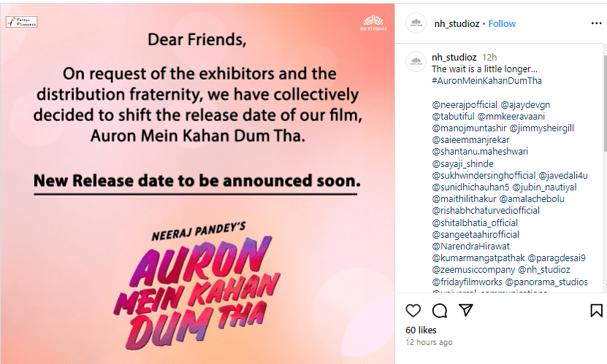607x364 pixels.
Task: Click the Auron Mein Kahan Dum Tha poster image
Action: (197, 184)
